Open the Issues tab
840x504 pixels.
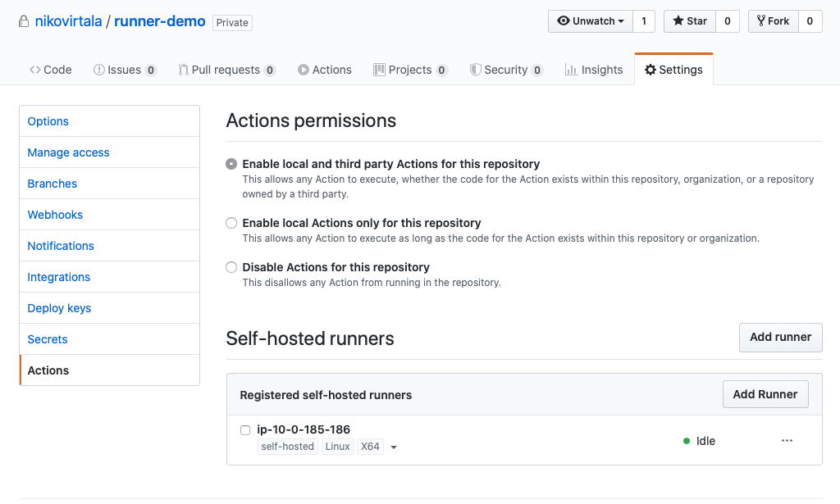point(125,70)
